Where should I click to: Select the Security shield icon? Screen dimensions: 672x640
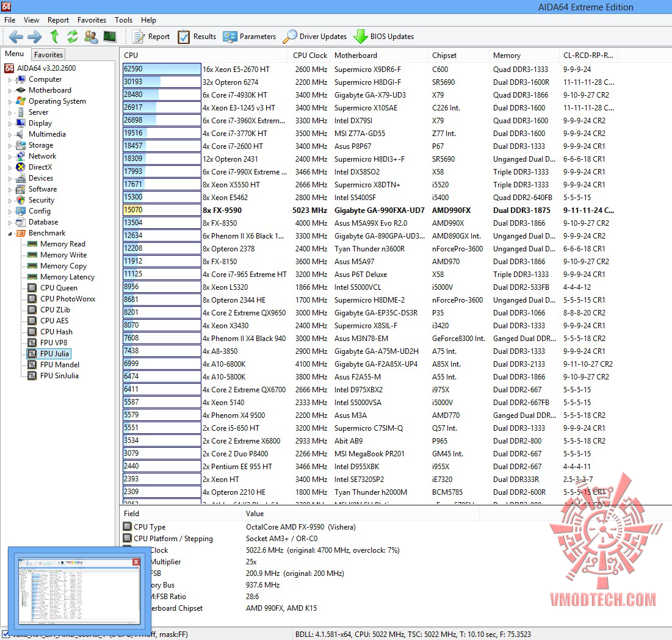coord(20,200)
